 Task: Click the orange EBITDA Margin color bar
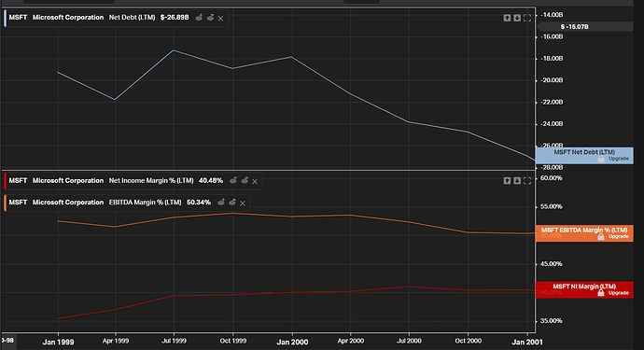click(x=5, y=203)
